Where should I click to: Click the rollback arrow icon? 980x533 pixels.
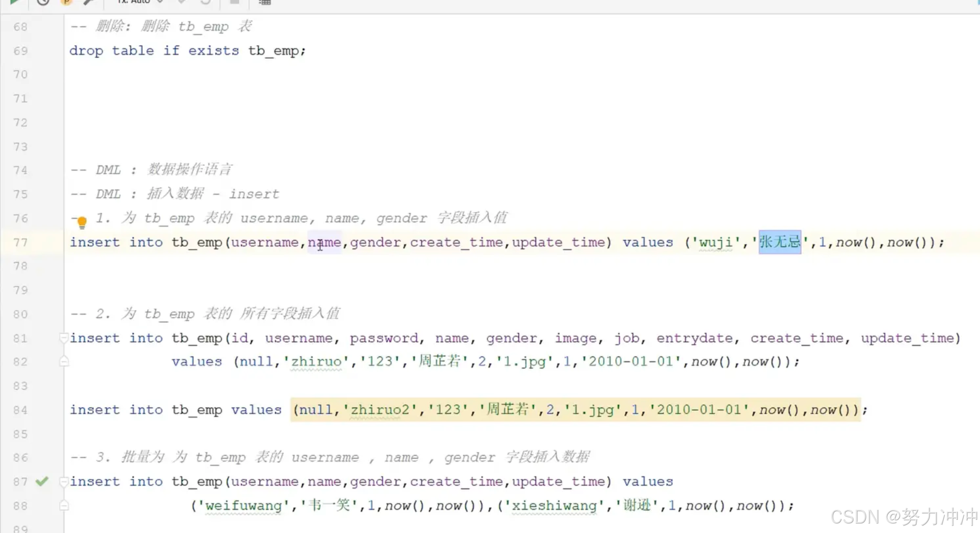point(205,2)
